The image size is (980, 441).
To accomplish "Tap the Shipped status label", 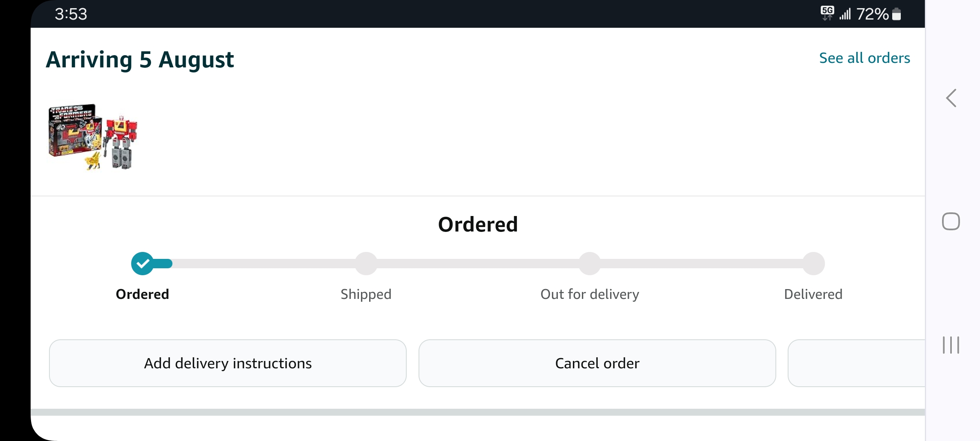I will 366,294.
